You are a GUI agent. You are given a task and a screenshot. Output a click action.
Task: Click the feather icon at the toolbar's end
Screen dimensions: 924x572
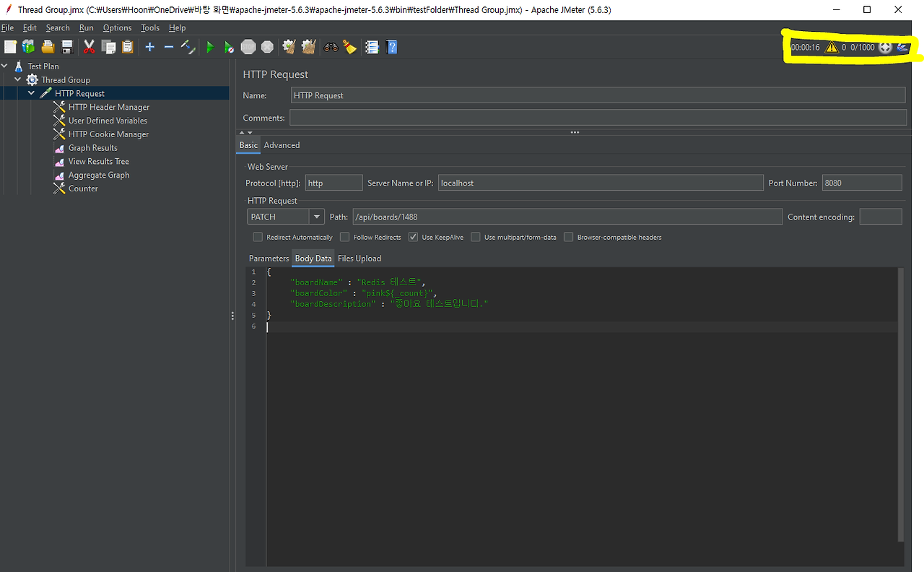[902, 47]
